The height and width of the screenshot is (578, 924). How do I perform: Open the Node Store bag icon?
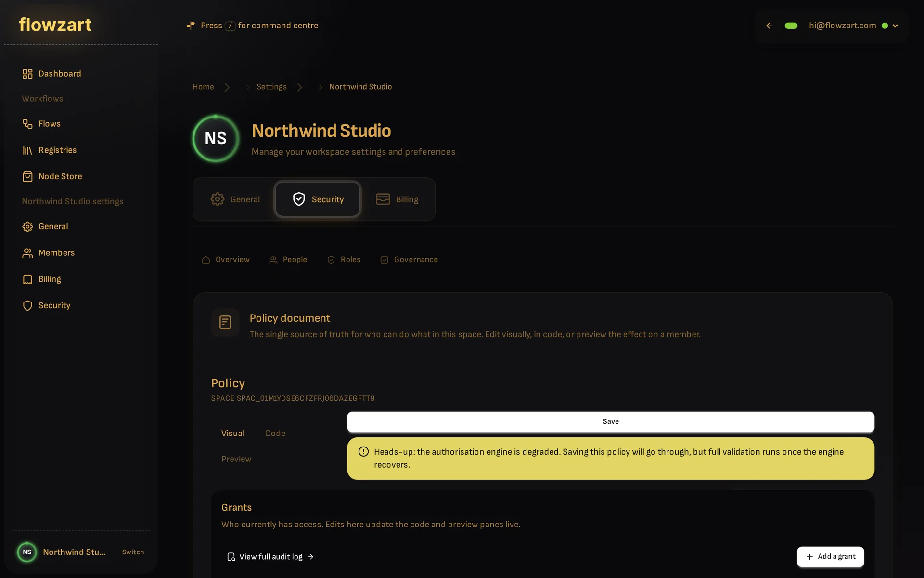(x=27, y=176)
